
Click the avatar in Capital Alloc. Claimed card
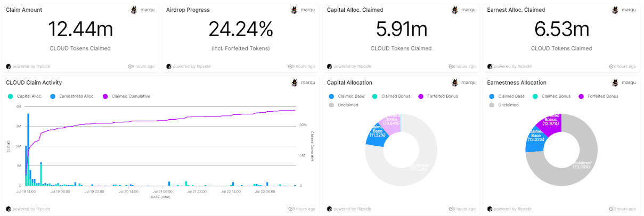(454, 10)
